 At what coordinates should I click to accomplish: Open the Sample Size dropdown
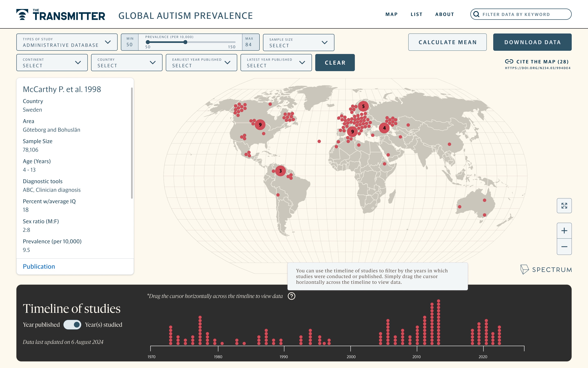click(298, 42)
